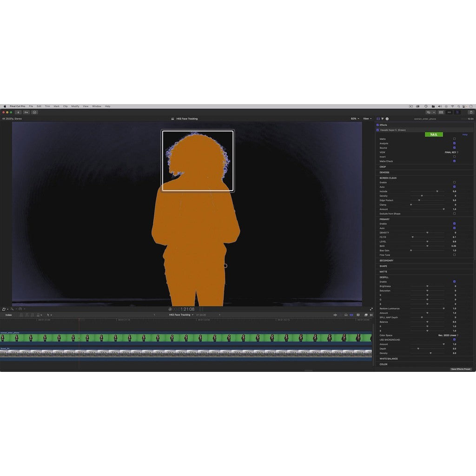Open the File menu

pyautogui.click(x=31, y=106)
